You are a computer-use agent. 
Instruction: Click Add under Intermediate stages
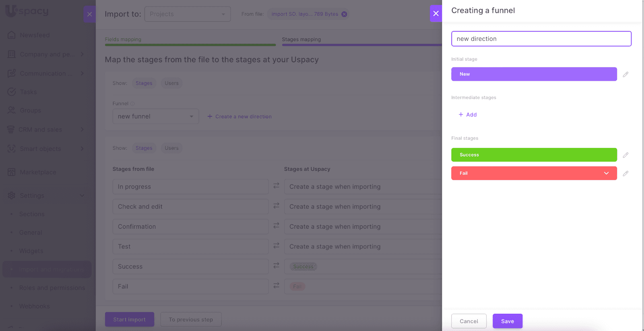tap(468, 115)
